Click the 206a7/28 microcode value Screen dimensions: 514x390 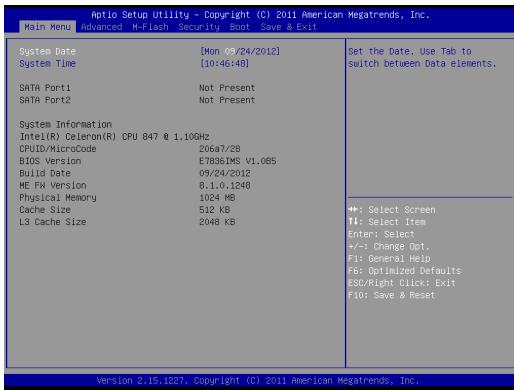(220, 149)
